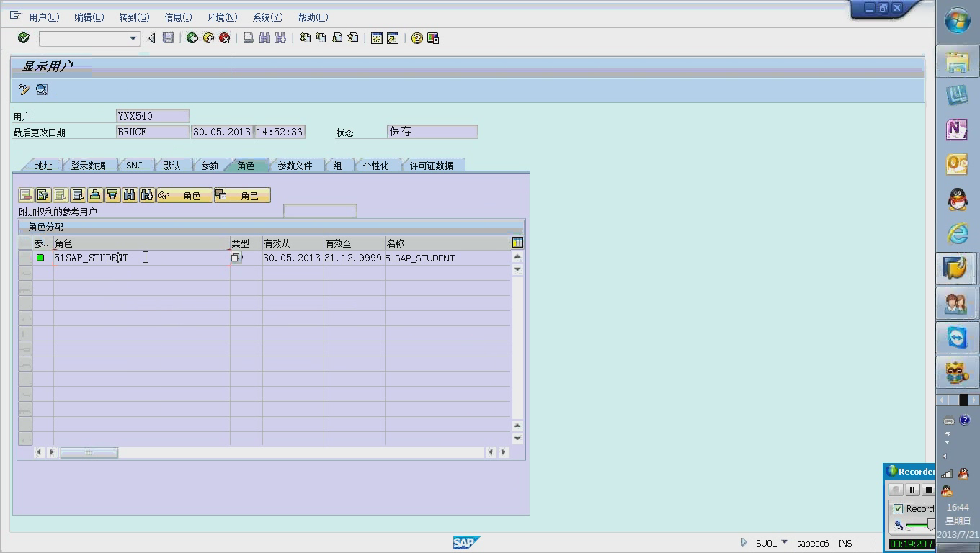Go to First Page icon

click(305, 38)
